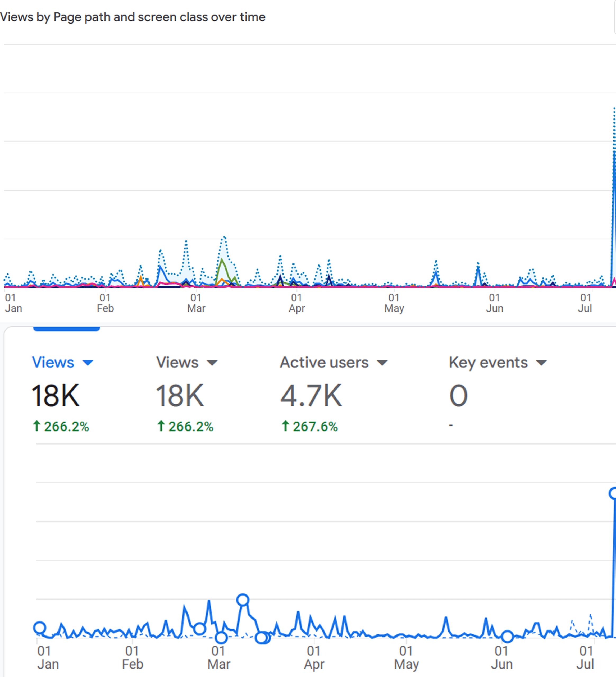The image size is (616, 677).
Task: Open the blue Views metric dropdown arrow
Action: tap(88, 363)
